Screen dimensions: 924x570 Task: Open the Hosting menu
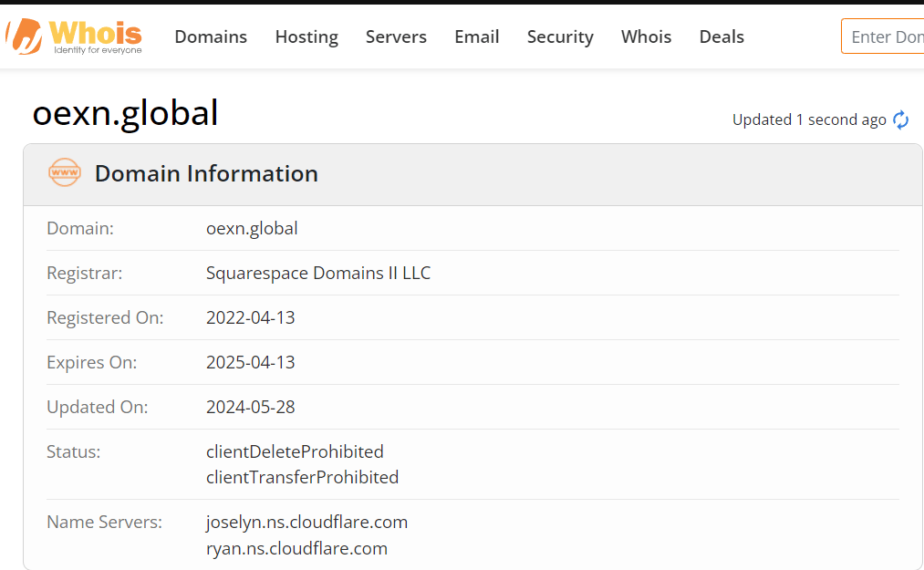(x=306, y=36)
